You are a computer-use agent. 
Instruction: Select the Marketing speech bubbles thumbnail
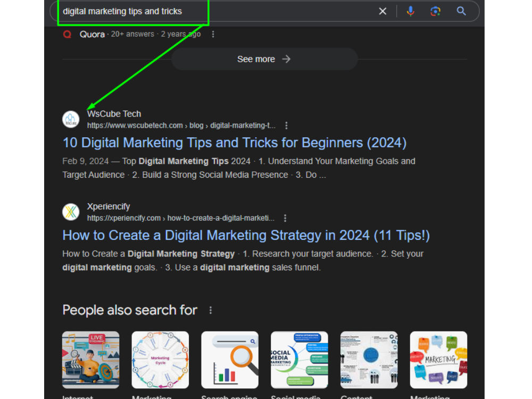click(x=438, y=360)
